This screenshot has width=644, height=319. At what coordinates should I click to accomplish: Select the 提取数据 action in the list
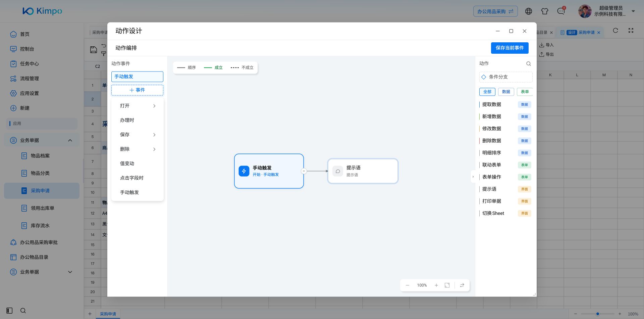(x=505, y=104)
